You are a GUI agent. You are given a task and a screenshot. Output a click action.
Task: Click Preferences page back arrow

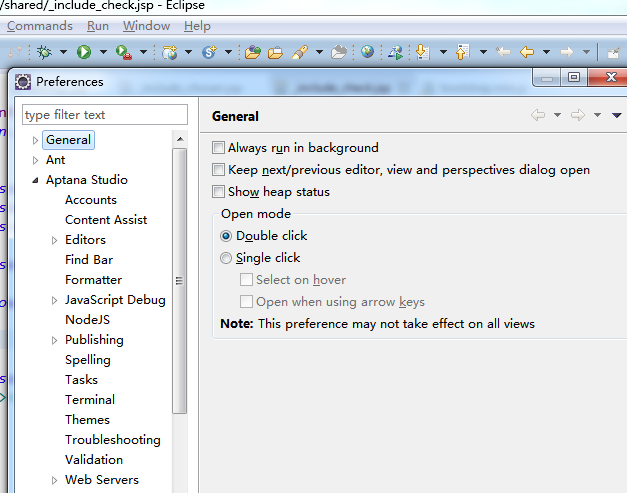click(538, 115)
